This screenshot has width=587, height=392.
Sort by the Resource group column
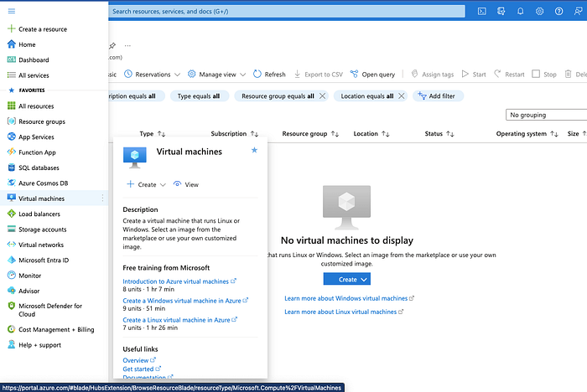pos(310,134)
